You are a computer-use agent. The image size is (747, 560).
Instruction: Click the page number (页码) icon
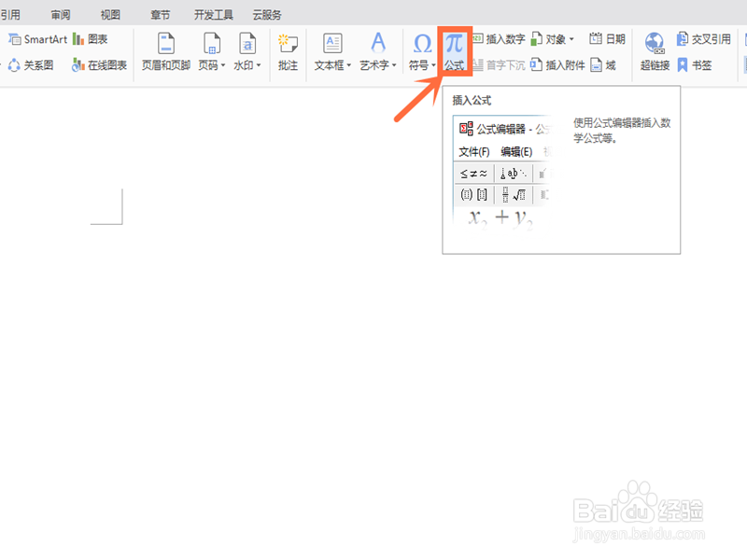point(212,44)
